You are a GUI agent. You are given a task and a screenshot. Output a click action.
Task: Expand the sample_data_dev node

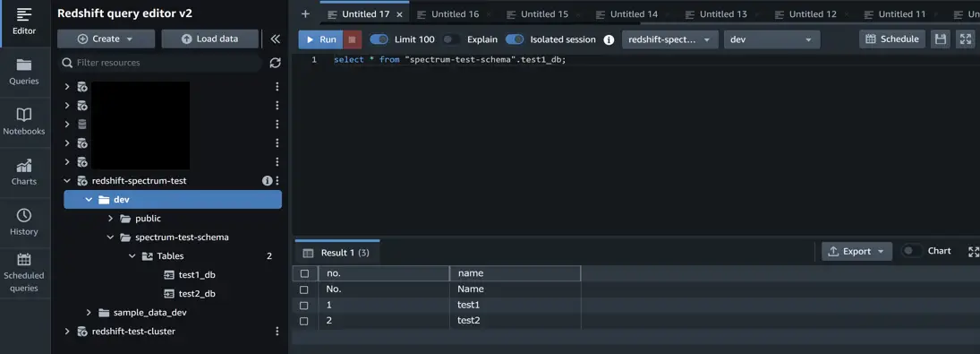89,312
